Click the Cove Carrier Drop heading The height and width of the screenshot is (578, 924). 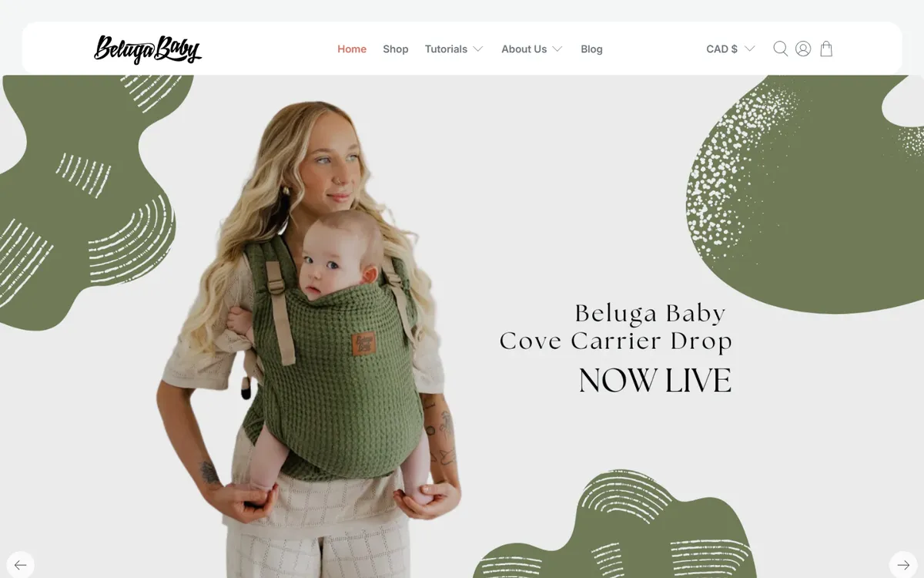[615, 341]
